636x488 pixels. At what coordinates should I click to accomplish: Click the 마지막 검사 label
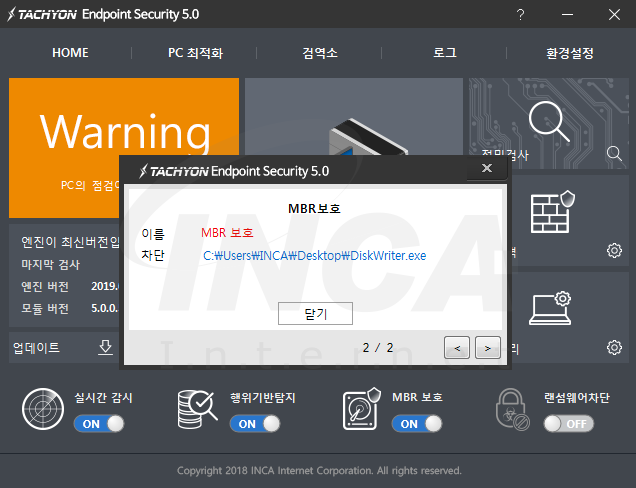pos(50,264)
